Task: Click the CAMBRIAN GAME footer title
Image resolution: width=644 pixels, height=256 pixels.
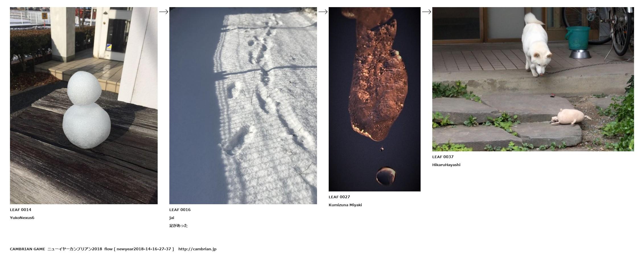Action: [x=27, y=249]
